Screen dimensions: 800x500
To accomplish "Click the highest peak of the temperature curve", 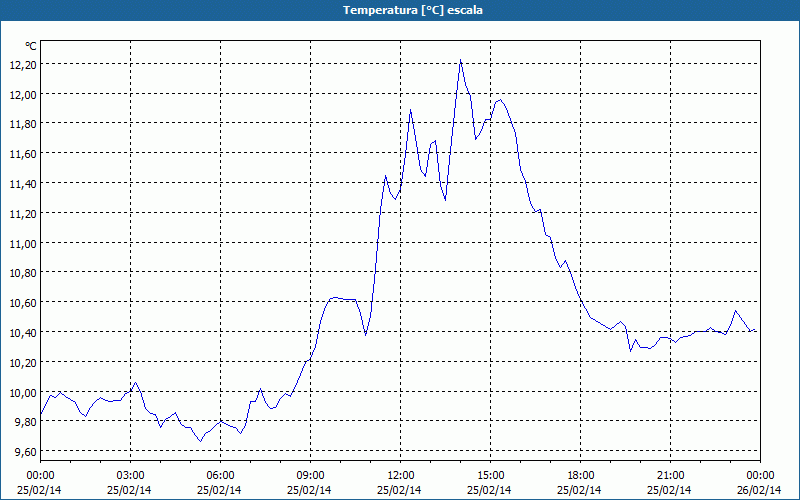I will (x=460, y=60).
